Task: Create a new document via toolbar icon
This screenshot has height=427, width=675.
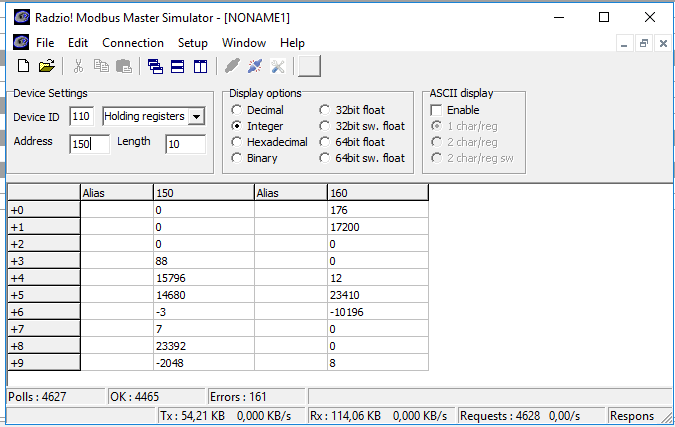Action: [x=23, y=67]
